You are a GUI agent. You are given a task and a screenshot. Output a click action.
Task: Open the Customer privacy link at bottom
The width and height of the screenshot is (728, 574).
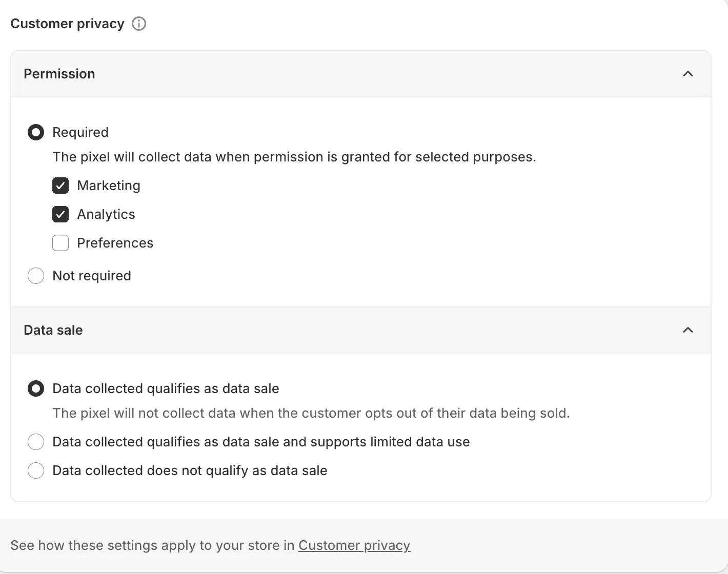click(354, 545)
